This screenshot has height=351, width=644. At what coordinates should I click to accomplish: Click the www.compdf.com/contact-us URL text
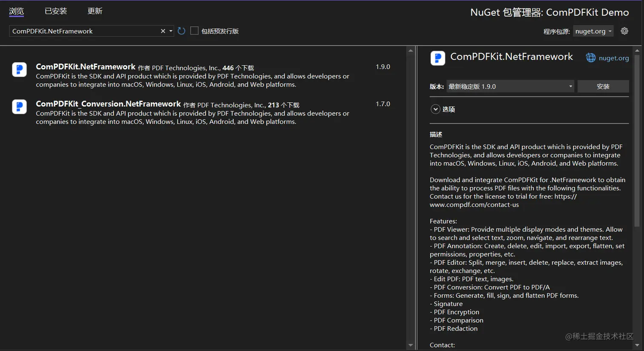[x=474, y=205]
